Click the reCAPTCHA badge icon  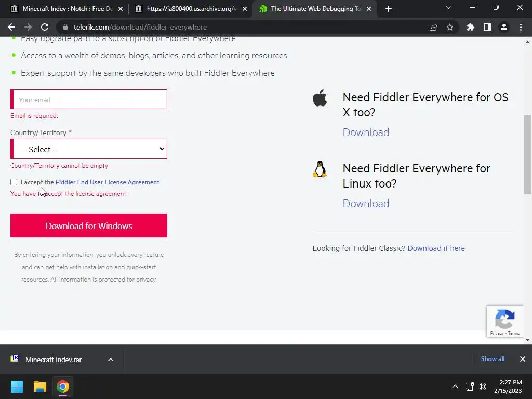(x=505, y=319)
